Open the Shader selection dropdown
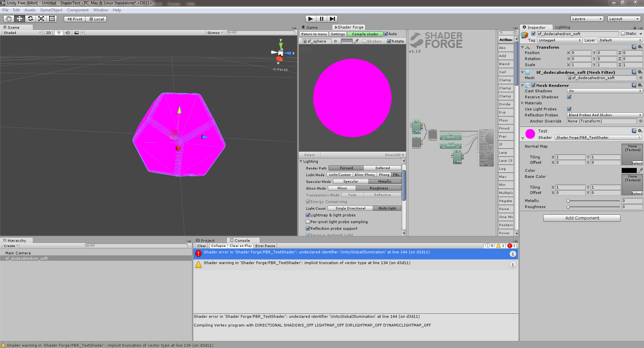Image resolution: width=644 pixels, height=348 pixels. (x=598, y=138)
